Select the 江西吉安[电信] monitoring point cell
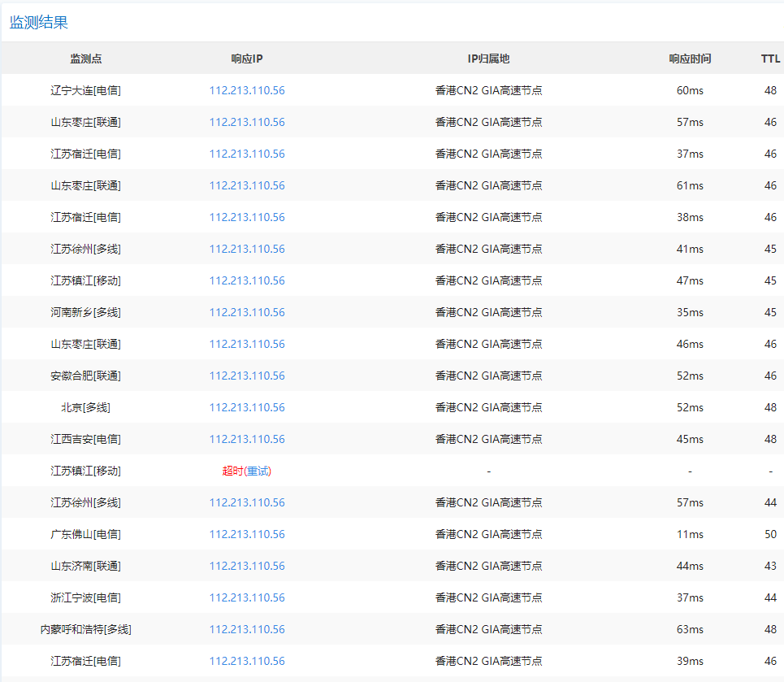 coord(86,439)
